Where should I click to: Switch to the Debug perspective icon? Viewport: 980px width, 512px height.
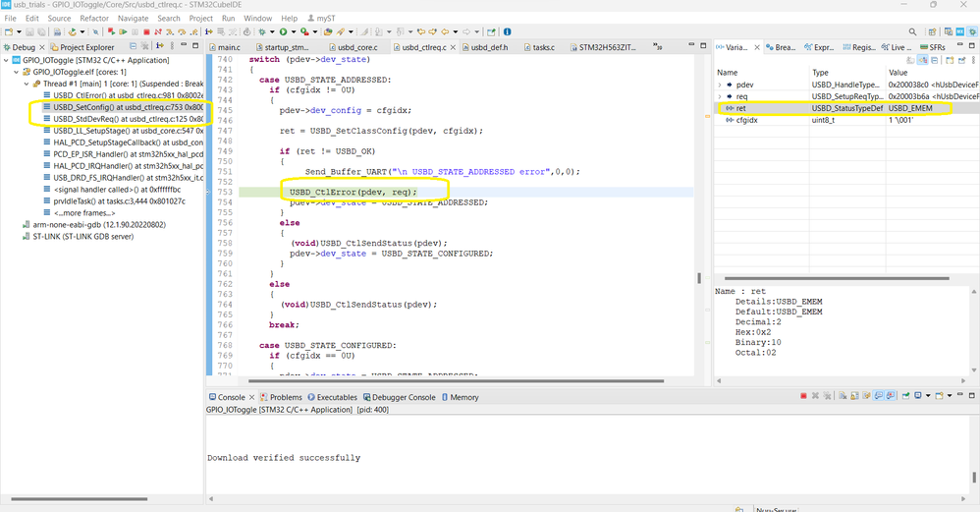(x=972, y=31)
